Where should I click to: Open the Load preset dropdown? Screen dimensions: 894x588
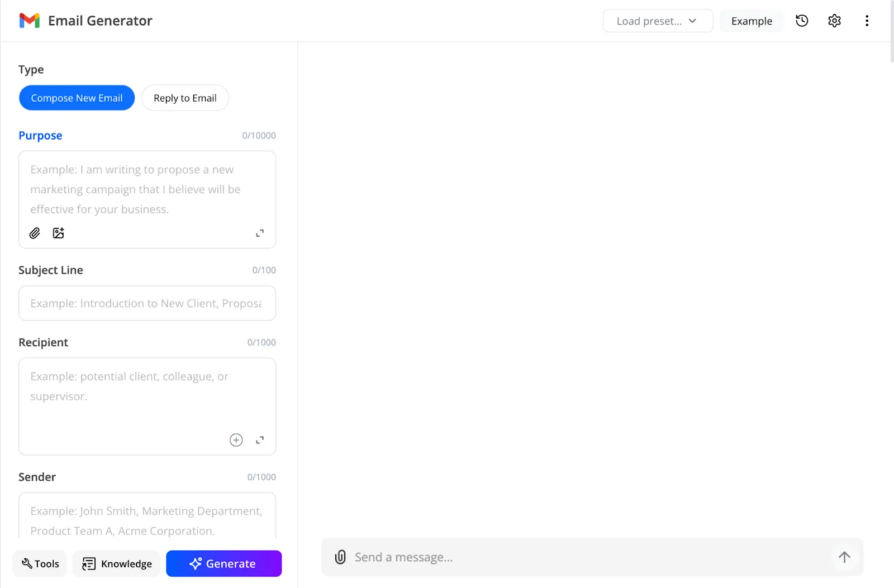pos(658,21)
